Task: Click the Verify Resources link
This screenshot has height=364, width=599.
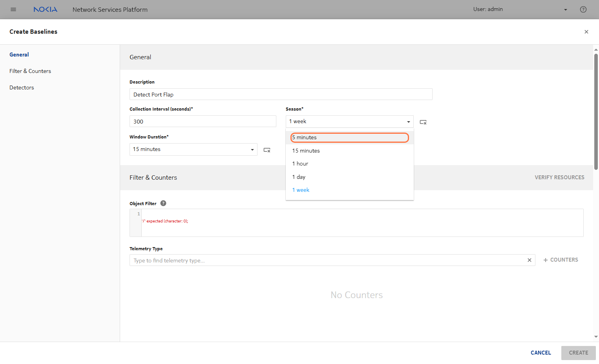Action: 559,177
